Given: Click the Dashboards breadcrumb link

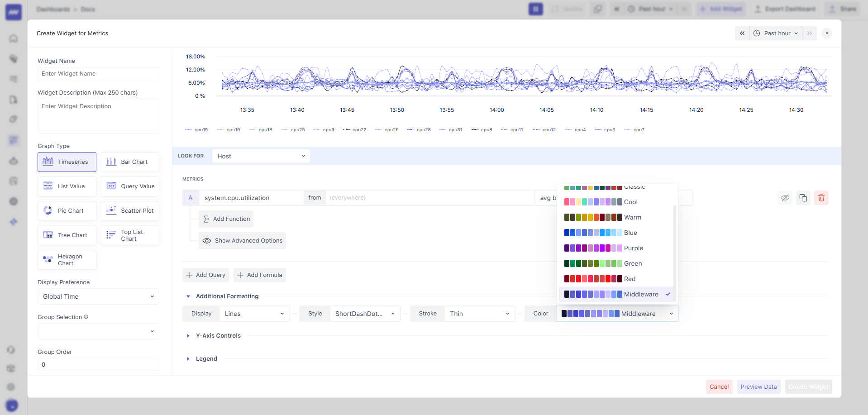Looking at the screenshot, I should 53,9.
